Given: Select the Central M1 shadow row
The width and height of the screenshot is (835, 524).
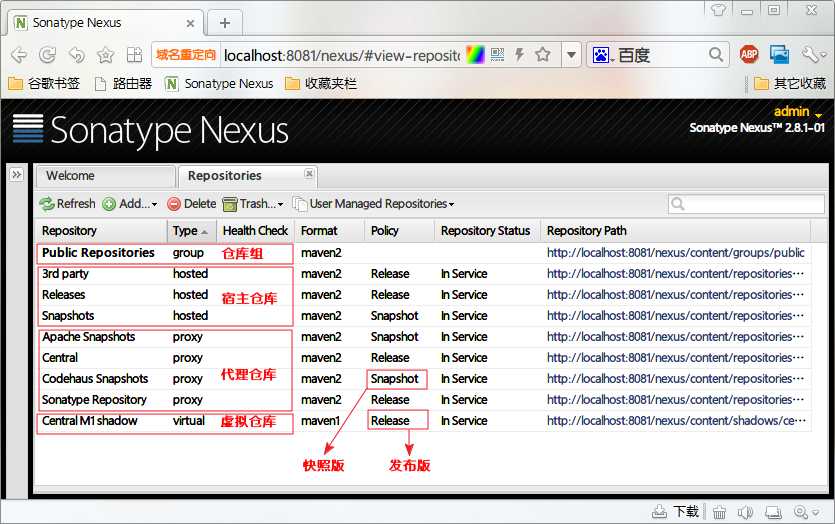Looking at the screenshot, I should (x=423, y=421).
